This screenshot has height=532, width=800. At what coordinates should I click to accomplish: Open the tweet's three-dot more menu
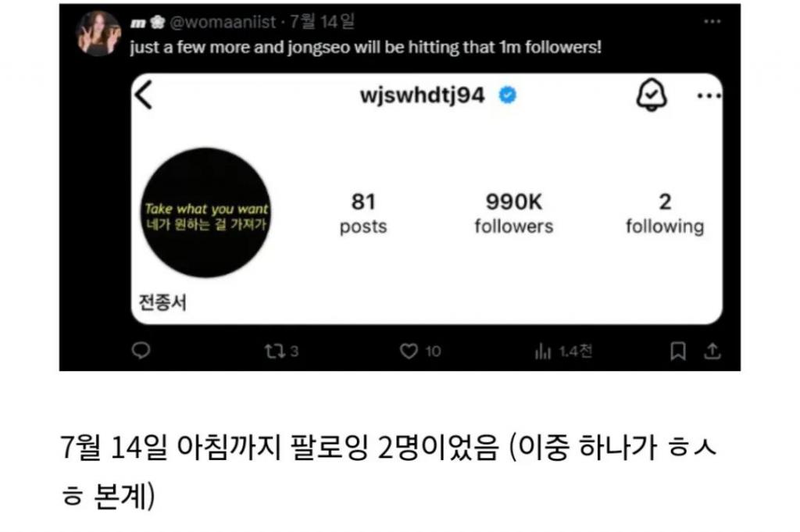click(712, 21)
